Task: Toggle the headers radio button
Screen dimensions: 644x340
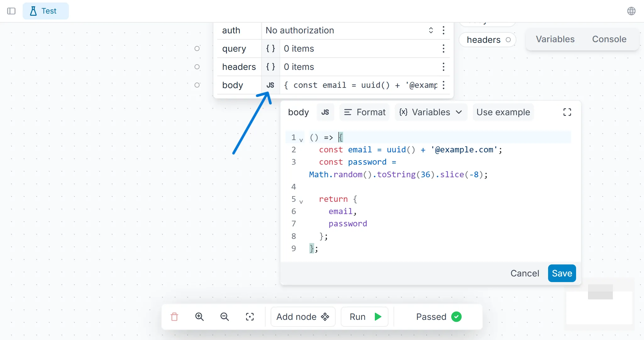Action: [x=197, y=66]
